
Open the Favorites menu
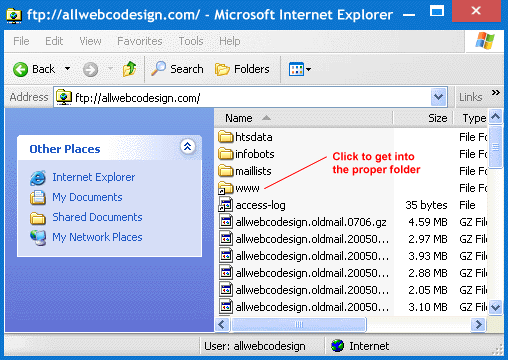[140, 41]
